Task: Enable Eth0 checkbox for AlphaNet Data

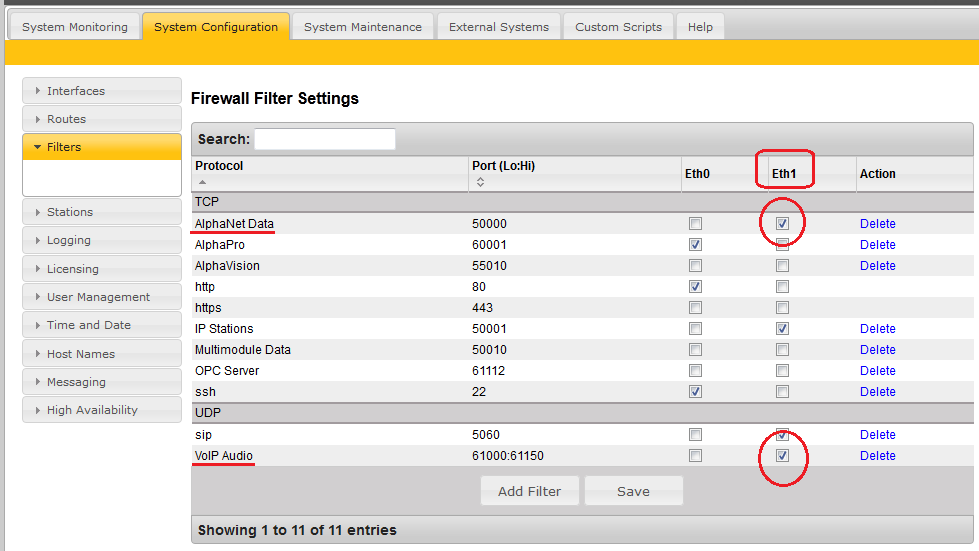Action: coord(695,224)
